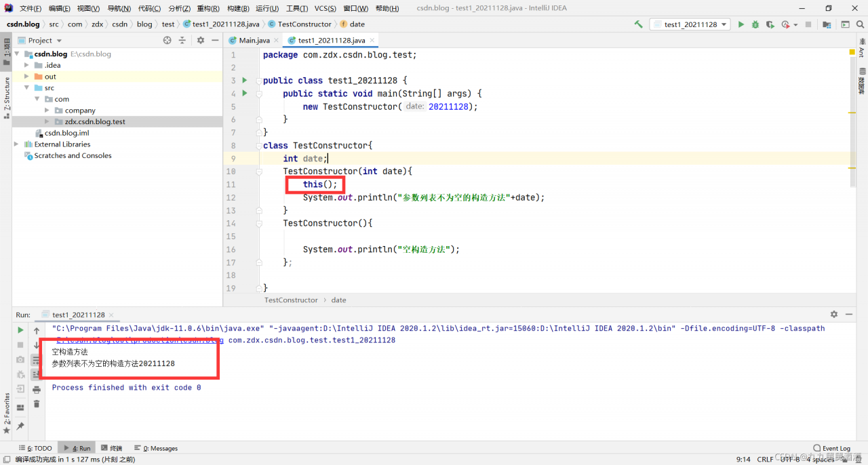Open Run panel settings gear
This screenshot has height=465, width=868.
click(834, 315)
